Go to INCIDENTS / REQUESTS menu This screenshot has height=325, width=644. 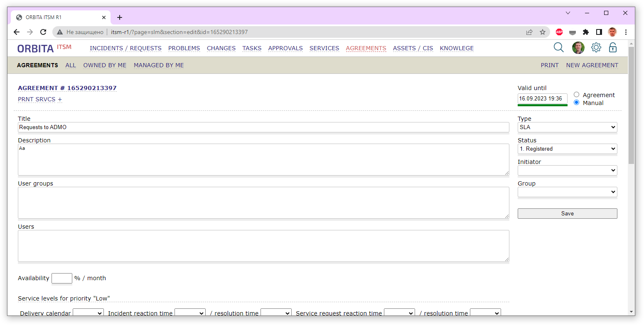pos(125,48)
